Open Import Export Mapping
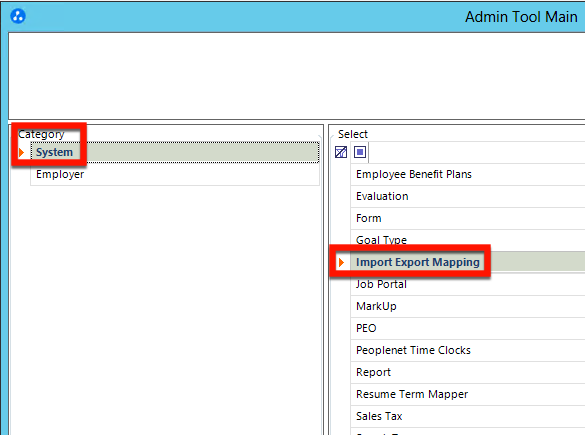The image size is (585, 435). tap(468, 262)
